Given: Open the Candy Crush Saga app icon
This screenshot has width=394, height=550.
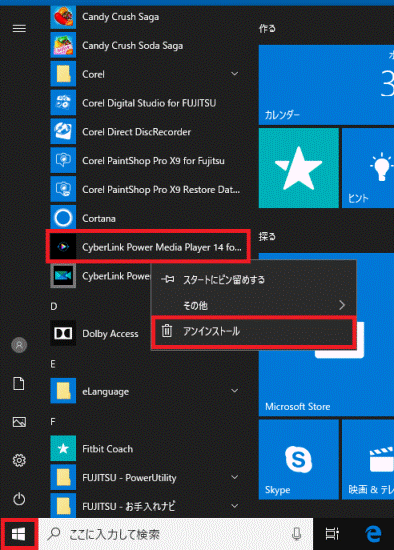Looking at the screenshot, I should click(63, 16).
